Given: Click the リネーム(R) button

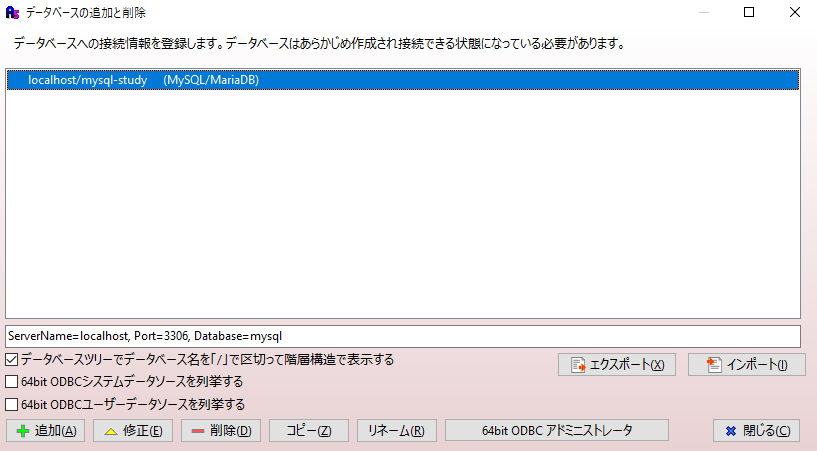Looking at the screenshot, I should click(x=397, y=431).
